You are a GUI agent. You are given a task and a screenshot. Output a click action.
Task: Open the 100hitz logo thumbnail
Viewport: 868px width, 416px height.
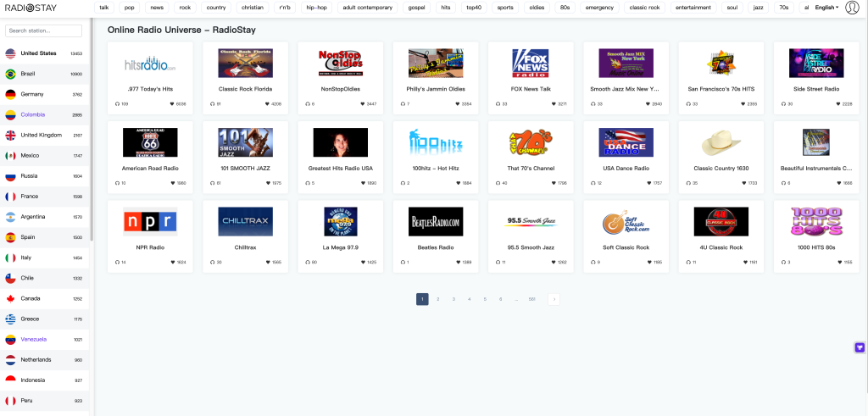click(x=436, y=142)
